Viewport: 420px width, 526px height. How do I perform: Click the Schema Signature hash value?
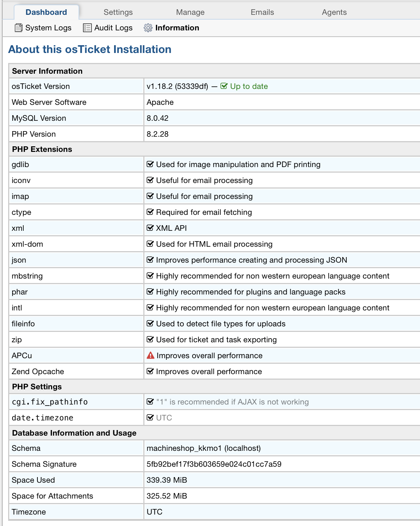click(x=214, y=464)
